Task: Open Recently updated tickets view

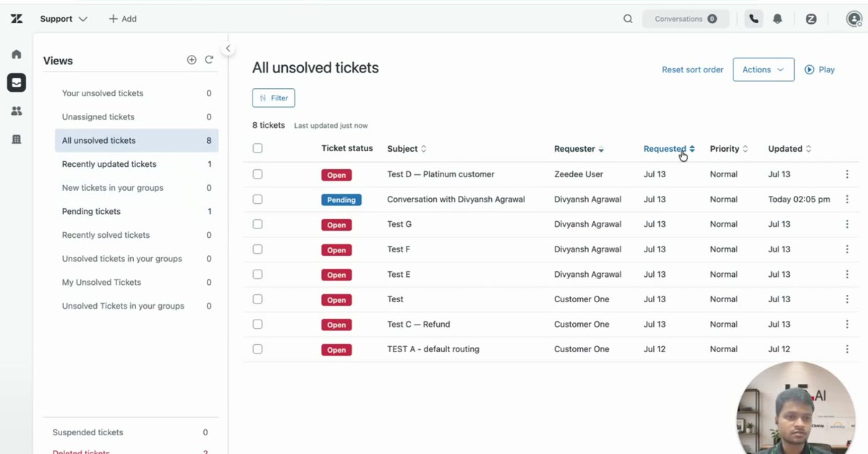Action: (137, 164)
